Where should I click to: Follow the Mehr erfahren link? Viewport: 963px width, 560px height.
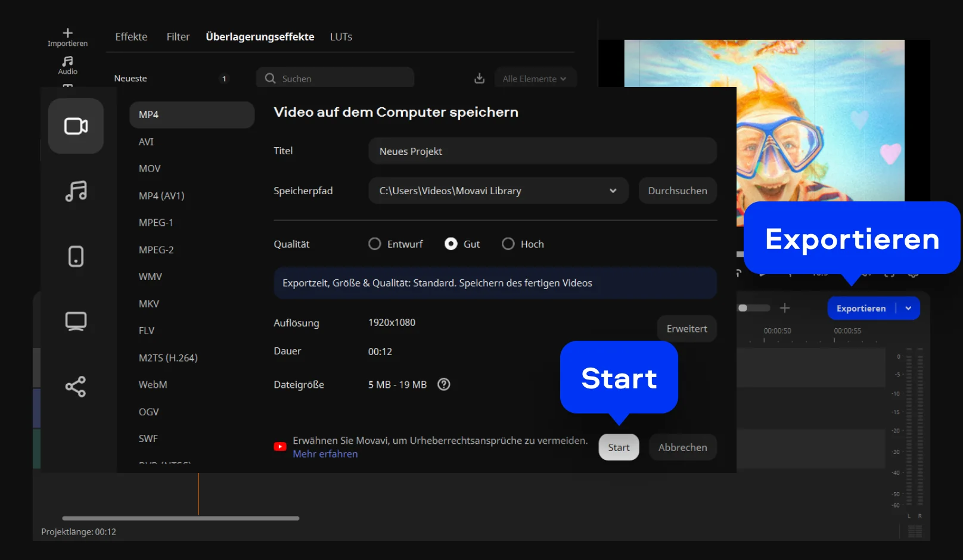[x=325, y=454]
